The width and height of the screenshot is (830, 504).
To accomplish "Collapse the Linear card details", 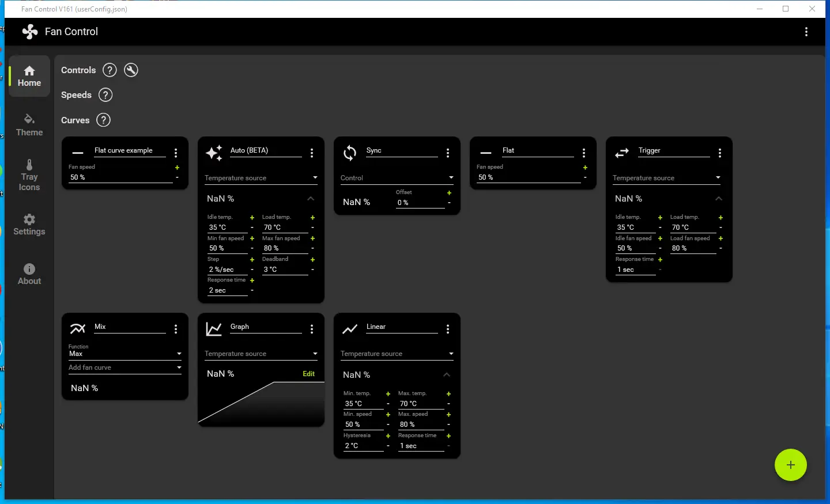I will 447,375.
